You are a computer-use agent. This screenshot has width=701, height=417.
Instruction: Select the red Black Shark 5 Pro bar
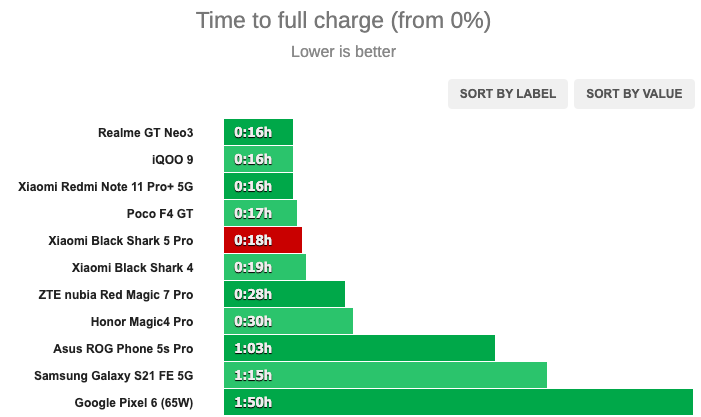pos(263,240)
